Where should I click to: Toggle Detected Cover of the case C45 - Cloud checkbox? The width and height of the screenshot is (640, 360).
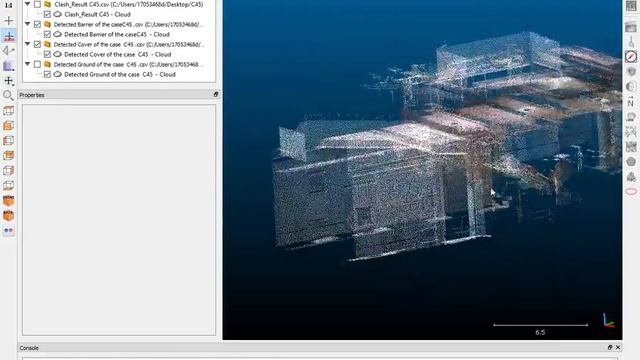[47, 54]
